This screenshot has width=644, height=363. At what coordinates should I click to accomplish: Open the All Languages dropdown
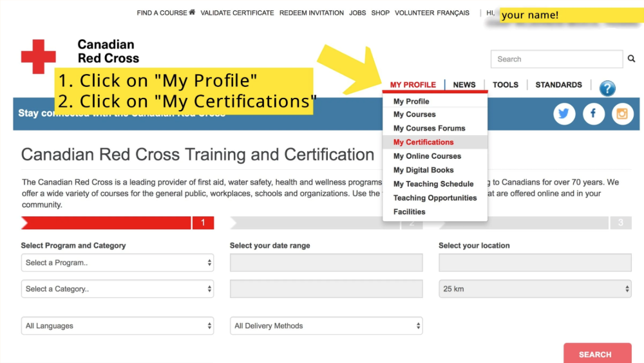pyautogui.click(x=117, y=326)
